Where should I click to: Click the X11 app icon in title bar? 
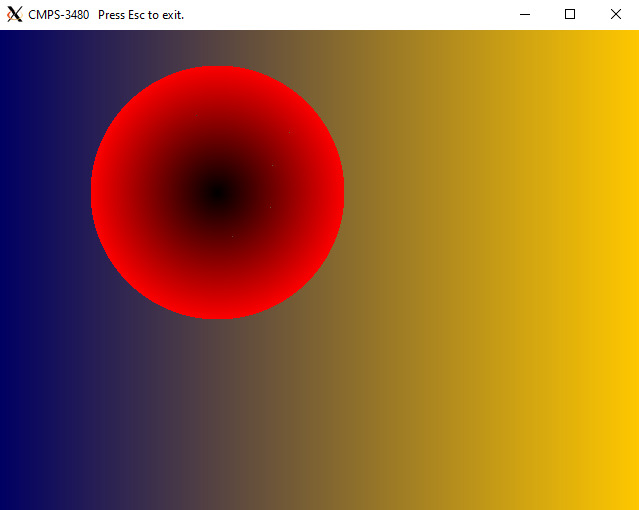pos(15,15)
